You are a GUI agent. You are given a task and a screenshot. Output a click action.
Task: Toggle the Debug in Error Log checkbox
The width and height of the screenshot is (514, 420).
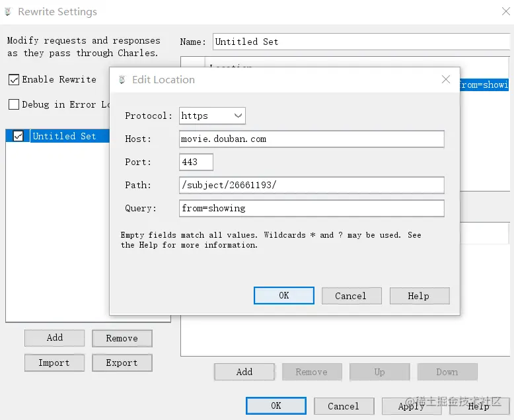[x=14, y=104]
